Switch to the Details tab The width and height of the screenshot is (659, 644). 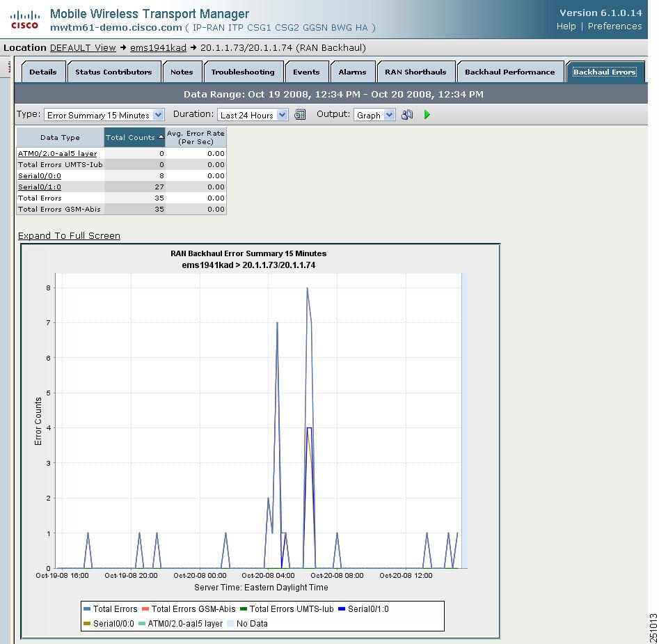click(x=43, y=72)
